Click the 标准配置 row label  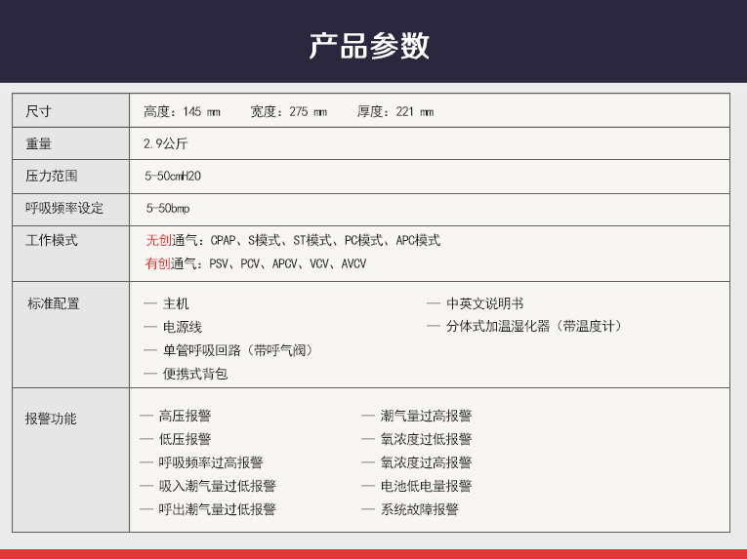tap(53, 303)
